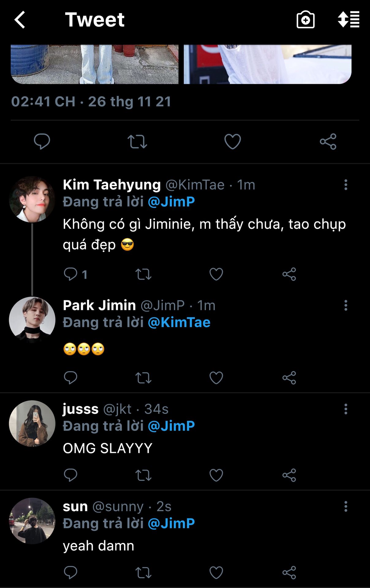Open @JimP mention in jusss's reply

point(171,426)
